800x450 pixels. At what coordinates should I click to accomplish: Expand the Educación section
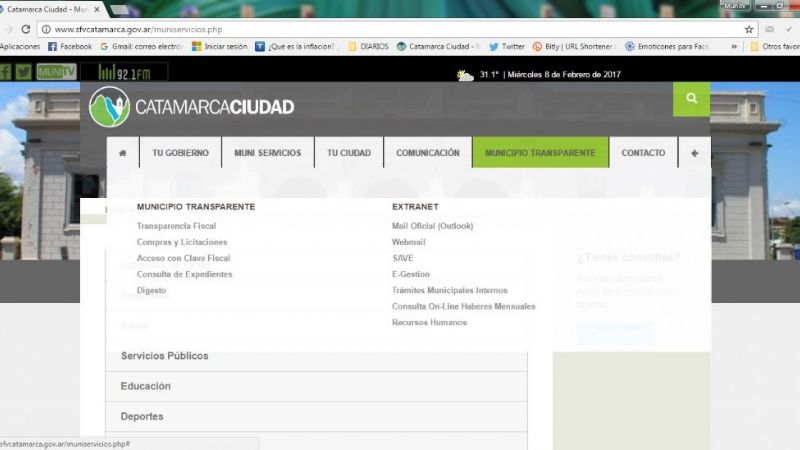[316, 386]
